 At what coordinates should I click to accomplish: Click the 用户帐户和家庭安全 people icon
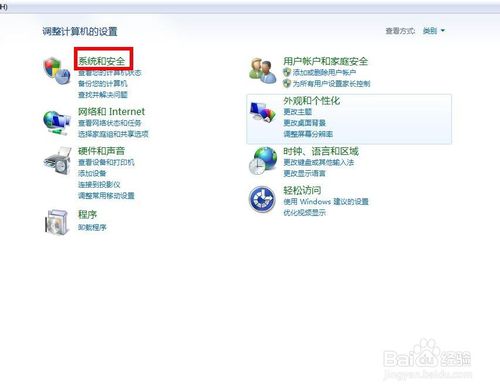263,70
